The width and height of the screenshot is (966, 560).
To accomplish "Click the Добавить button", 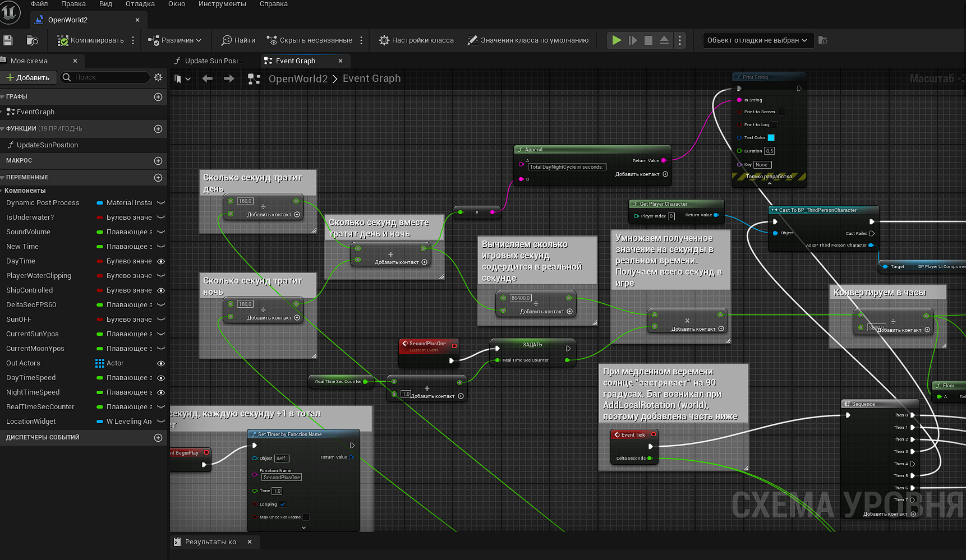I will (x=28, y=77).
